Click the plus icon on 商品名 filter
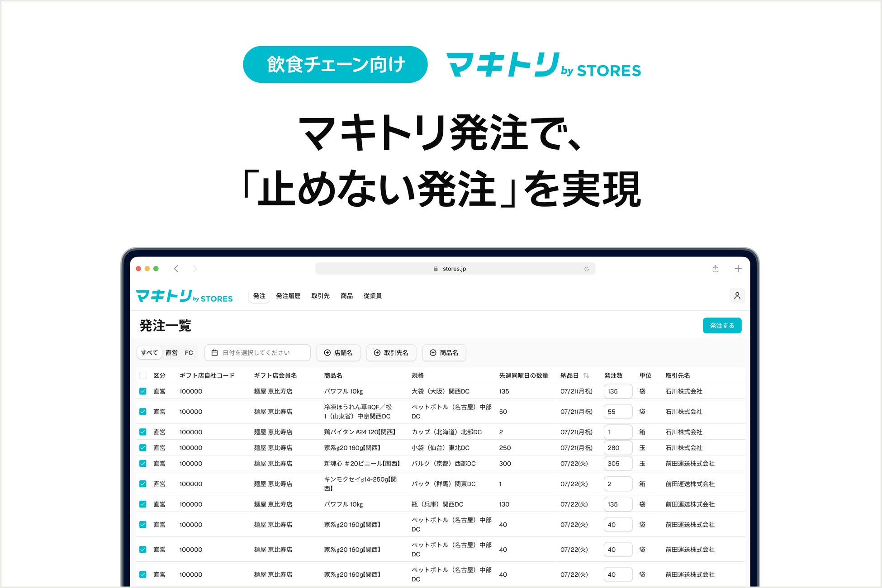Image resolution: width=882 pixels, height=588 pixels. click(x=432, y=352)
